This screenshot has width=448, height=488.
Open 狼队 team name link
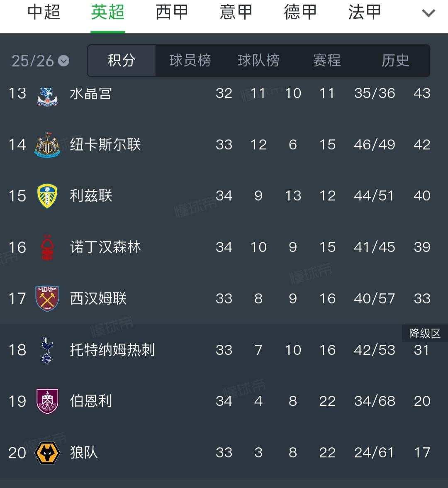click(x=84, y=452)
